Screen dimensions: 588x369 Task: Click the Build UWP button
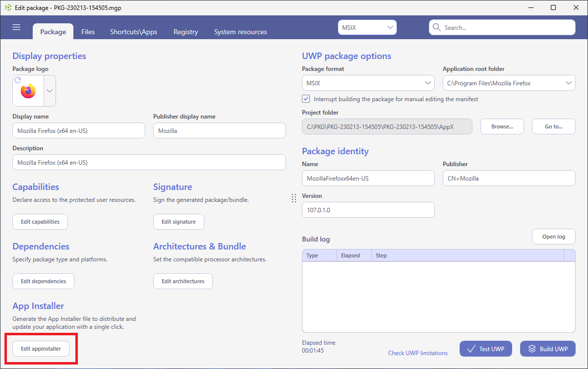point(547,349)
